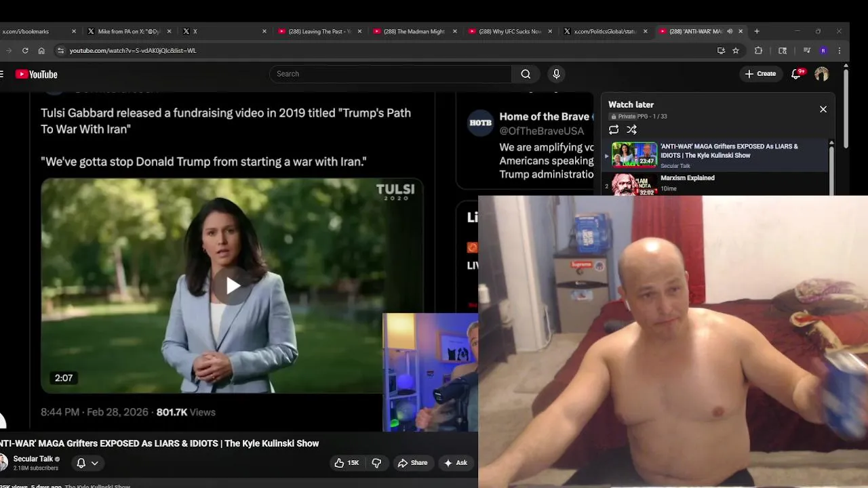
Task: Toggle loop playlist in Watch later panel
Action: pos(614,129)
